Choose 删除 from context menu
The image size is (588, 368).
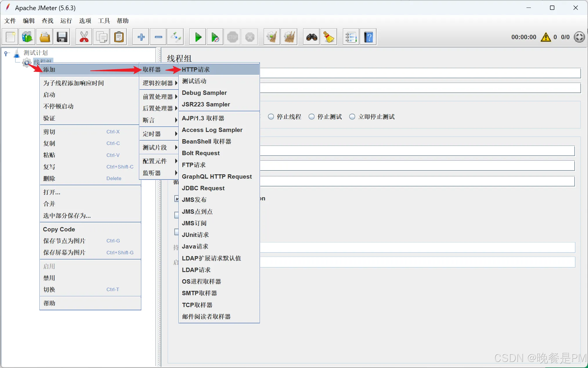tap(90, 178)
